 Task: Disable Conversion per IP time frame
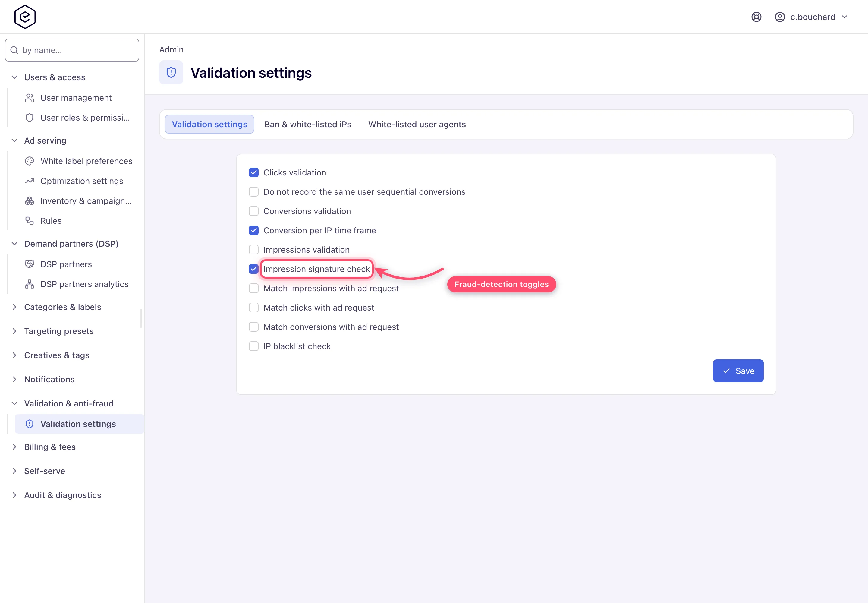click(x=254, y=230)
